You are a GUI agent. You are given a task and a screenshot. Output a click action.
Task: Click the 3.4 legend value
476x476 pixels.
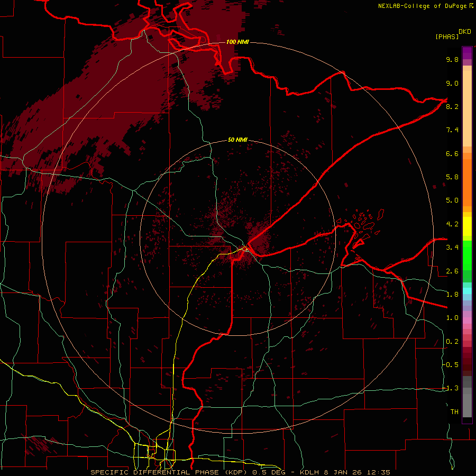tap(452, 248)
